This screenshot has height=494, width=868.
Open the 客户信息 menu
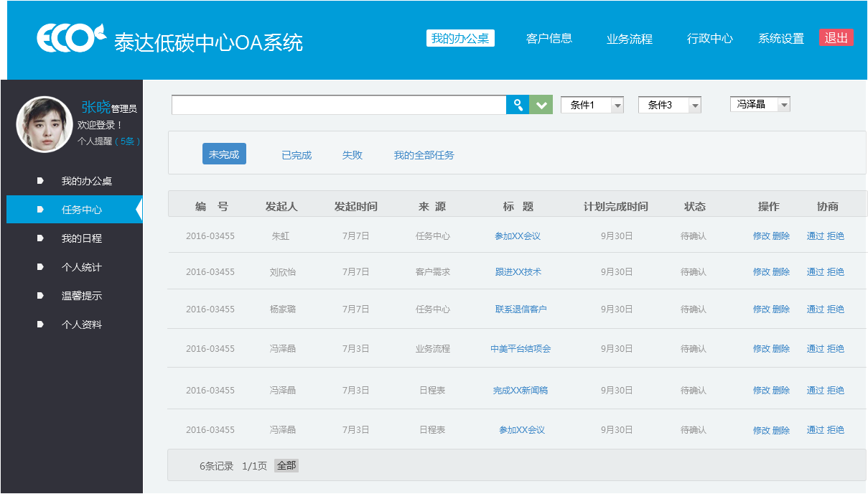(549, 39)
